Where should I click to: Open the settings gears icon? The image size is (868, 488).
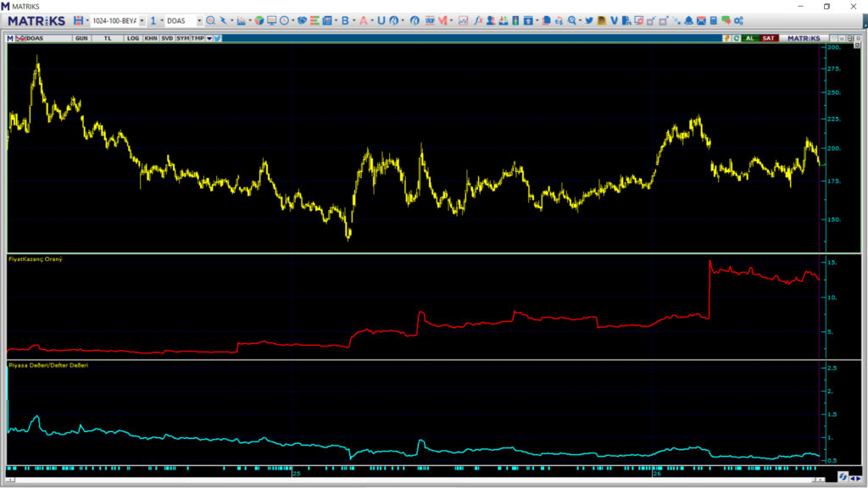(738, 20)
